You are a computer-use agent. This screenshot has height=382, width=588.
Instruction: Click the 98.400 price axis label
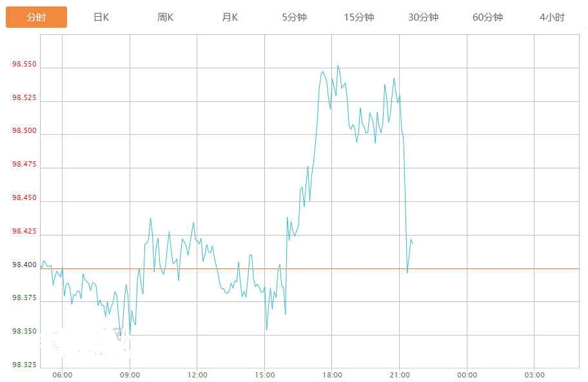pos(24,265)
